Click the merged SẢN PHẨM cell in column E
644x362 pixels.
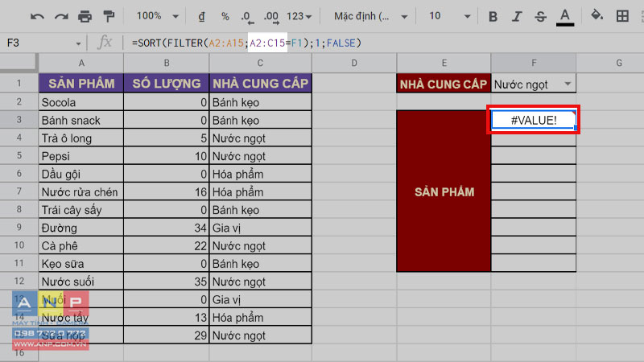pos(444,191)
